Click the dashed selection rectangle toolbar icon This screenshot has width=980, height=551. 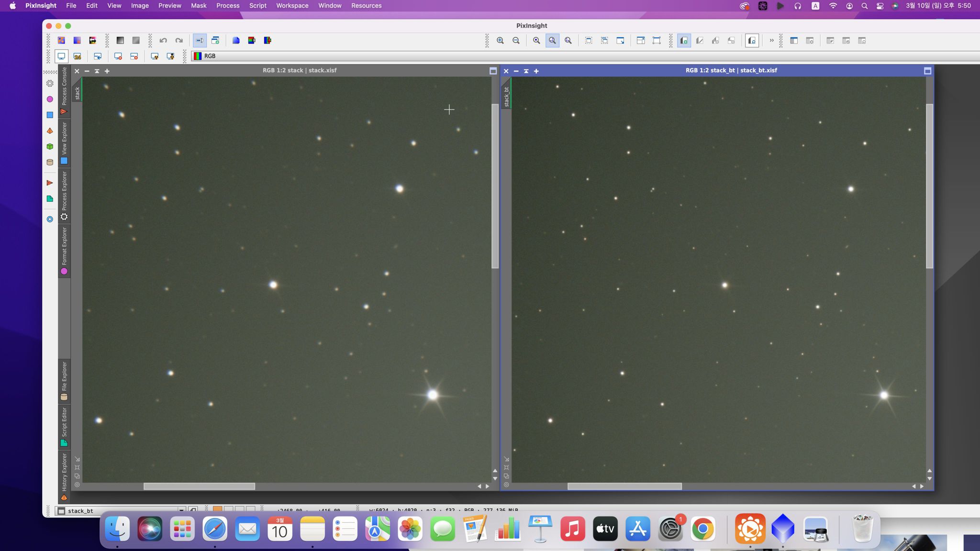click(x=589, y=41)
